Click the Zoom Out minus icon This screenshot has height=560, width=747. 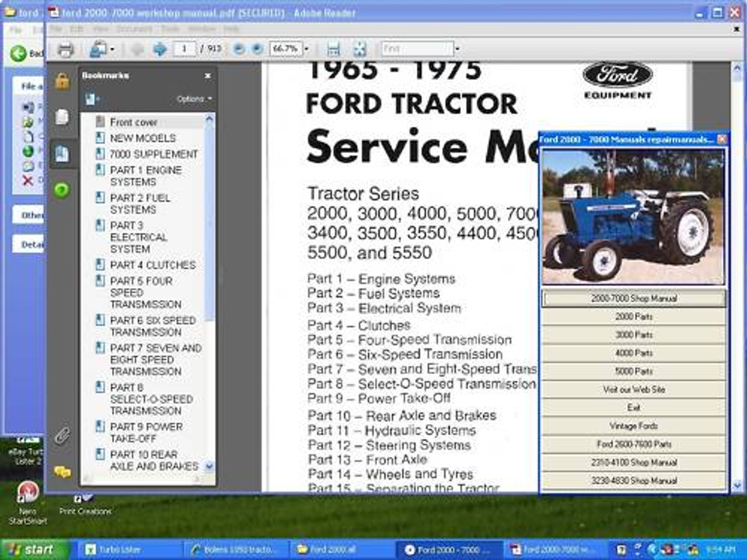pyautogui.click(x=239, y=48)
